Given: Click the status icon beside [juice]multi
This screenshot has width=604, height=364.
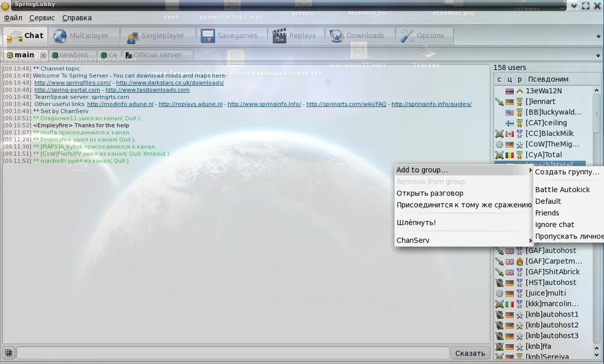Looking at the screenshot, I should click(x=499, y=293).
